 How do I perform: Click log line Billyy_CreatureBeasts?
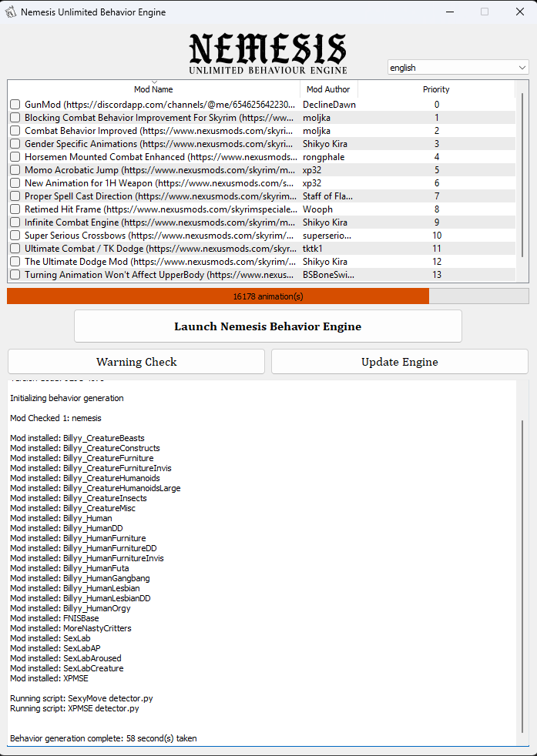point(77,438)
